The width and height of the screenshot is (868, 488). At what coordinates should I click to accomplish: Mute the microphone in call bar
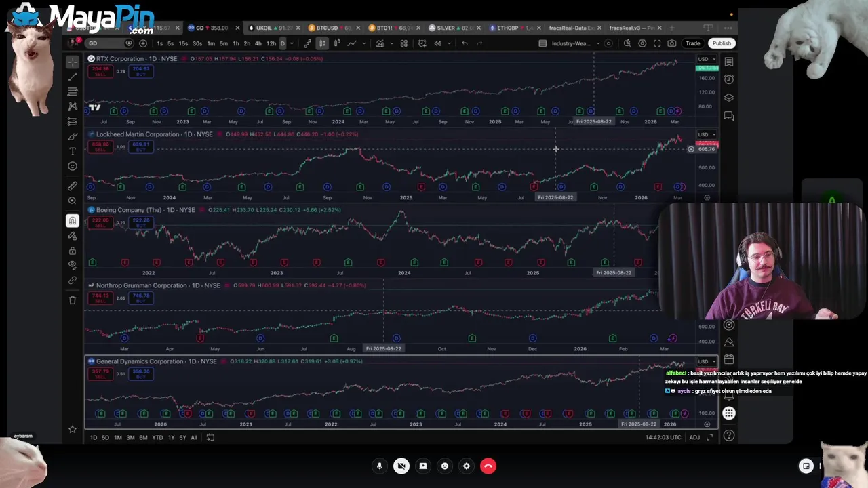(380, 466)
